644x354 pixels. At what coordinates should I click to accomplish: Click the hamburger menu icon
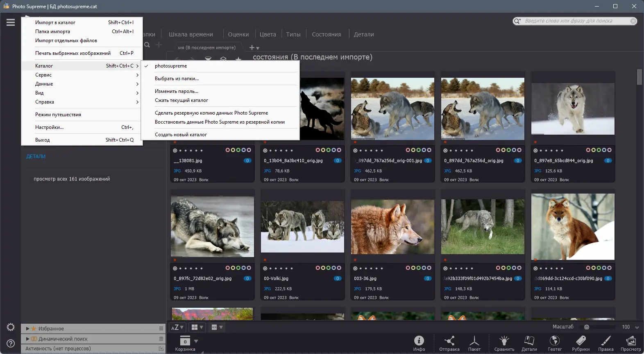pos(11,23)
